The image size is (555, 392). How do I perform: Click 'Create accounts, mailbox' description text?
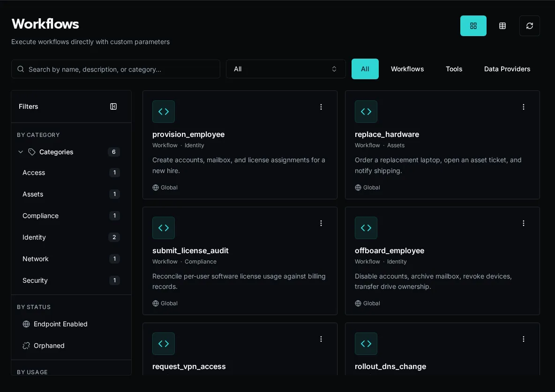coord(239,166)
